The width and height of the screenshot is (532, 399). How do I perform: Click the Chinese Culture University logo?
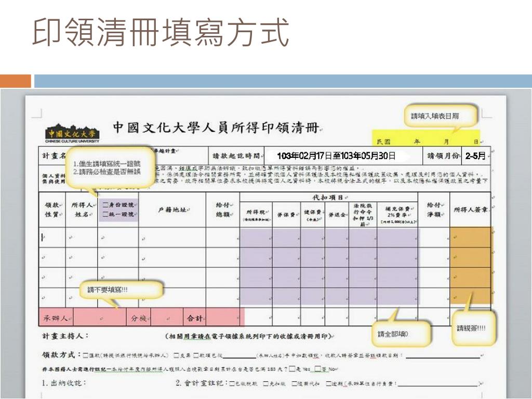[x=72, y=134]
